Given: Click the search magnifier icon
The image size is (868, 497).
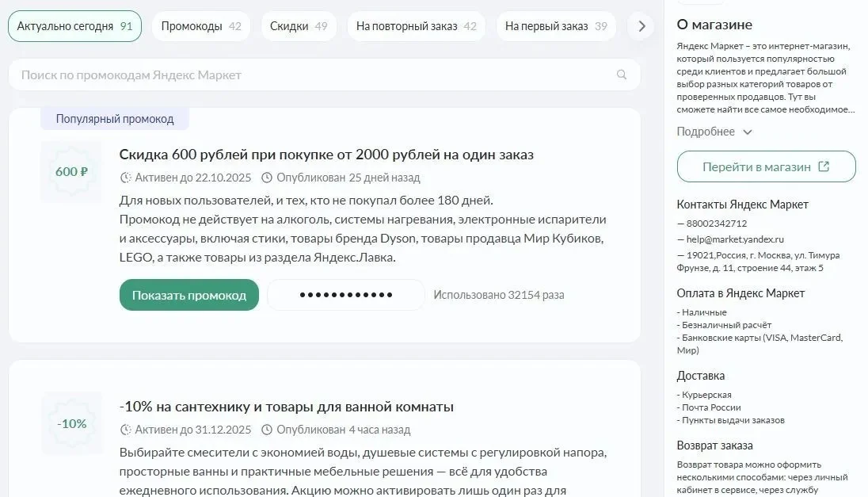Looking at the screenshot, I should coord(622,75).
